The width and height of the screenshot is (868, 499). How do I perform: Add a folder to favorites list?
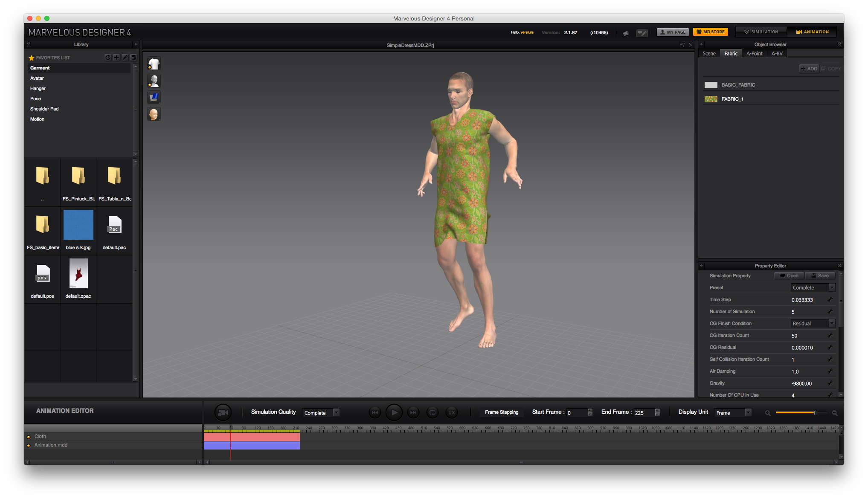point(116,58)
